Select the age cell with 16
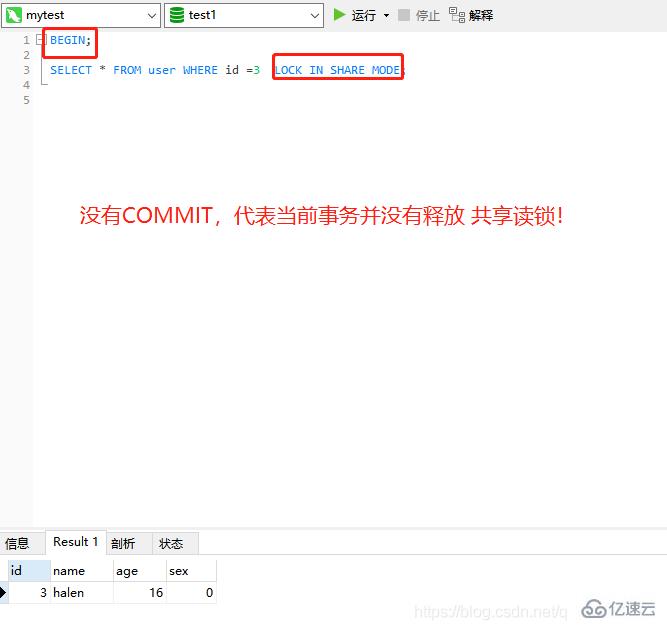 click(x=140, y=592)
